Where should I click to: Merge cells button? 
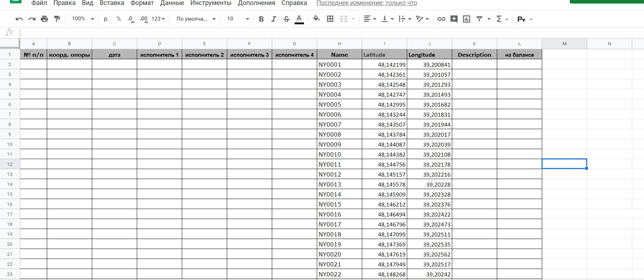(344, 19)
